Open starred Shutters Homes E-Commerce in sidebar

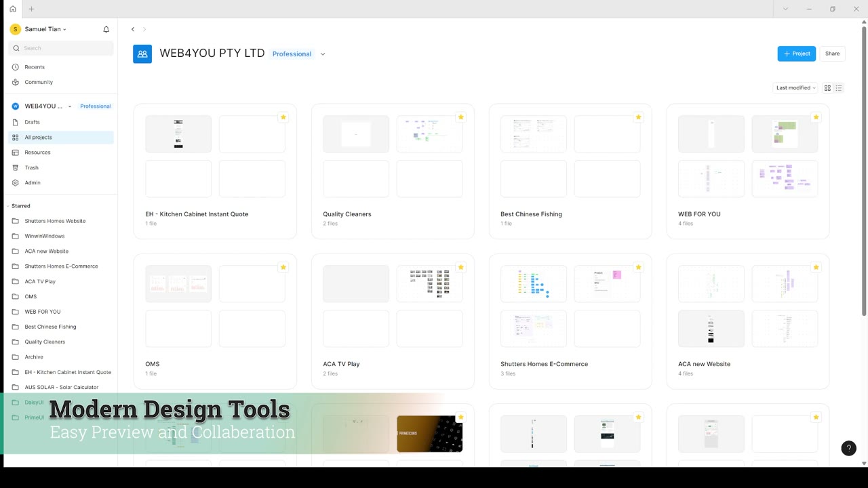pyautogui.click(x=60, y=266)
